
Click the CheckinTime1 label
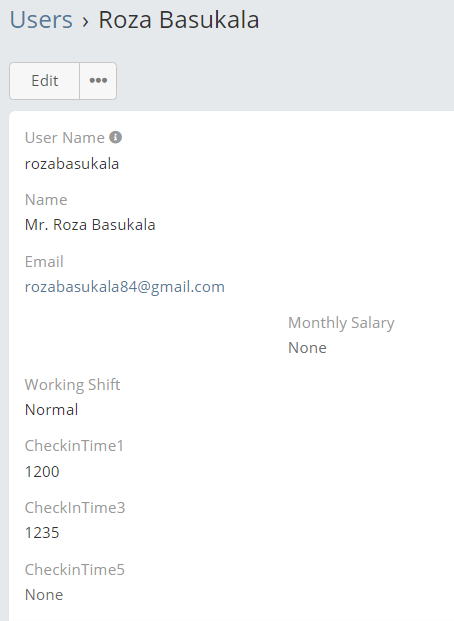point(74,446)
